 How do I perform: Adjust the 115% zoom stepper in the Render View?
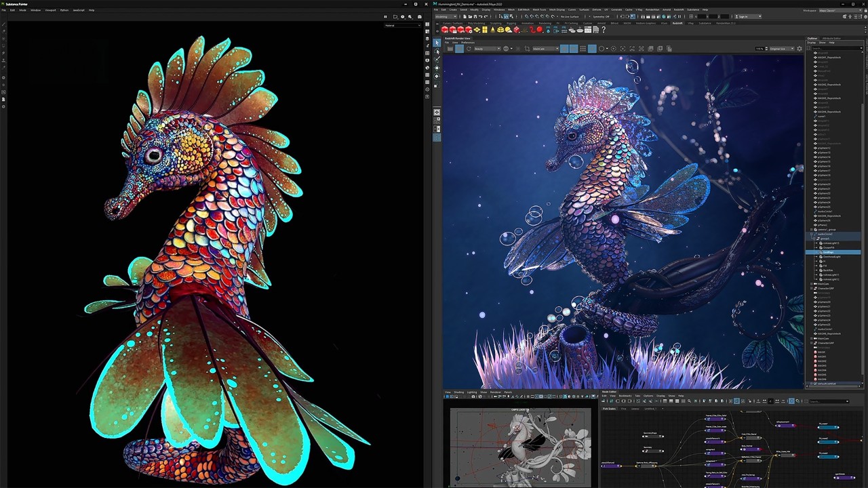click(x=766, y=48)
